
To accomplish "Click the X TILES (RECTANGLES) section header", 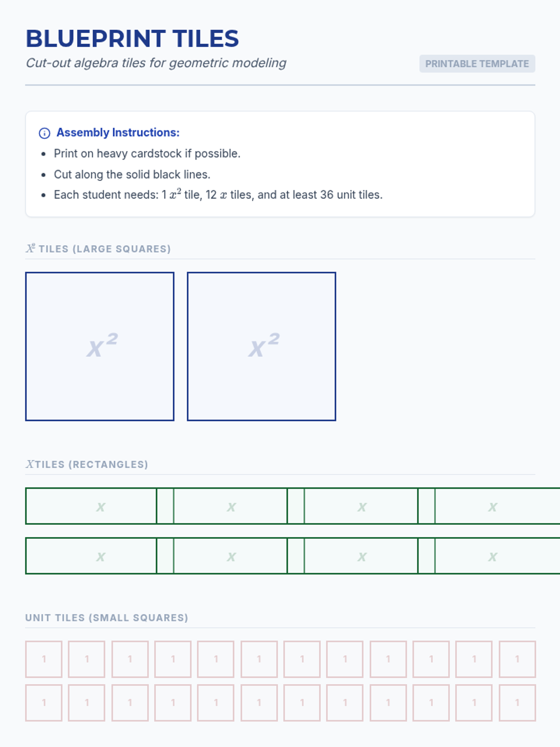I will pos(87,465).
